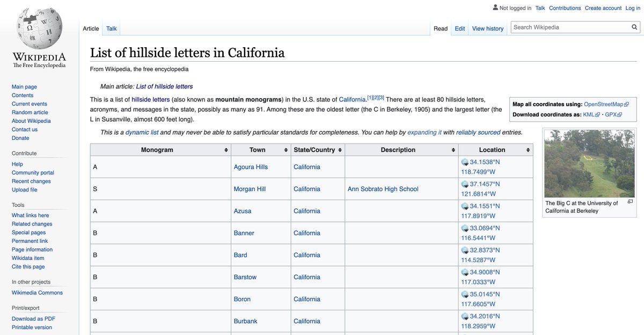Open the View history tab
The height and width of the screenshot is (335, 644).
point(488,28)
